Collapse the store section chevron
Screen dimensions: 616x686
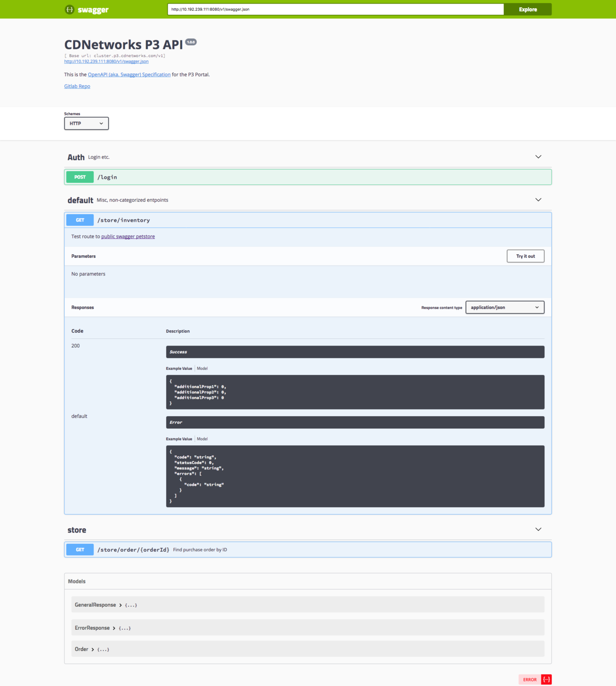[x=538, y=529]
